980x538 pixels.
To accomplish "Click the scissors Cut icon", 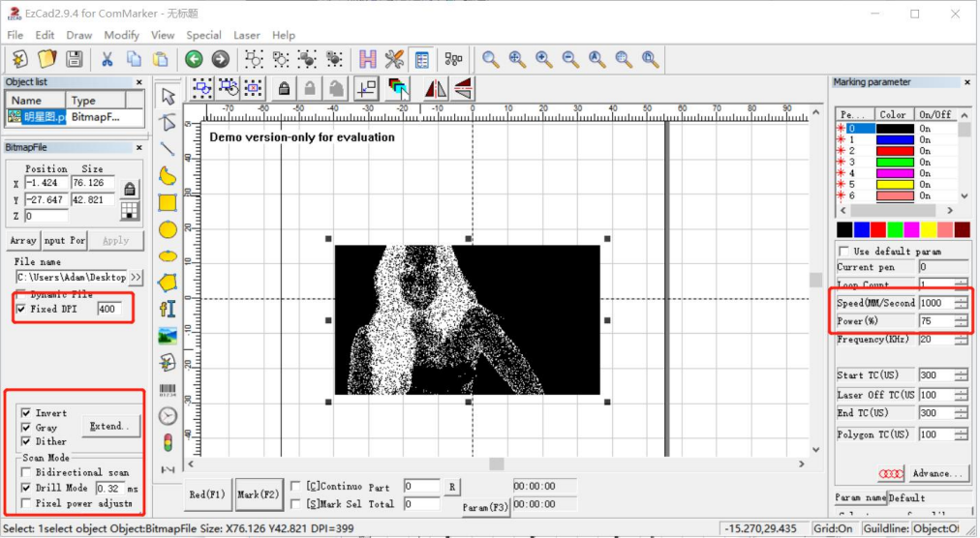I will (x=108, y=59).
